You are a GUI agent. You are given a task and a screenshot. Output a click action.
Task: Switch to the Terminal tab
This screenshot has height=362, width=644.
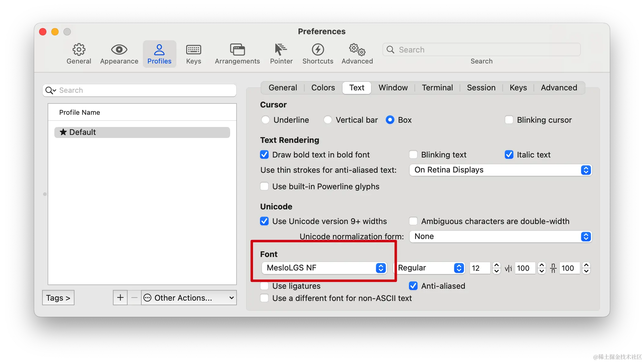click(x=437, y=88)
